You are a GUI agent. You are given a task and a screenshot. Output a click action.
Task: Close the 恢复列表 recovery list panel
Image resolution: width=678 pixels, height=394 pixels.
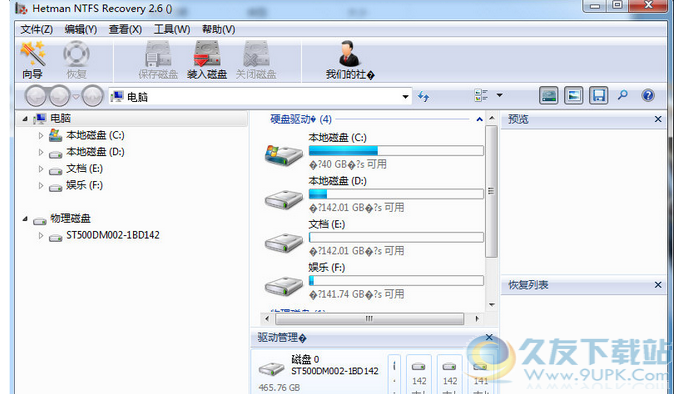(x=658, y=285)
